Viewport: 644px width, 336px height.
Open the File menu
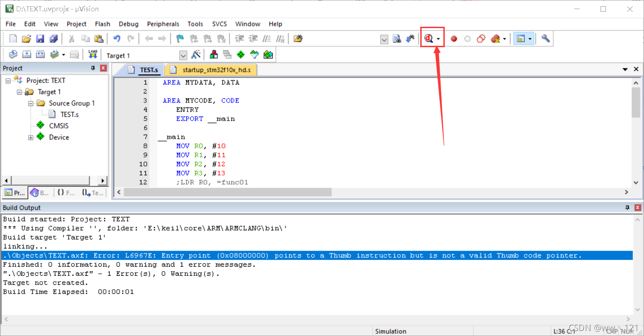point(10,24)
